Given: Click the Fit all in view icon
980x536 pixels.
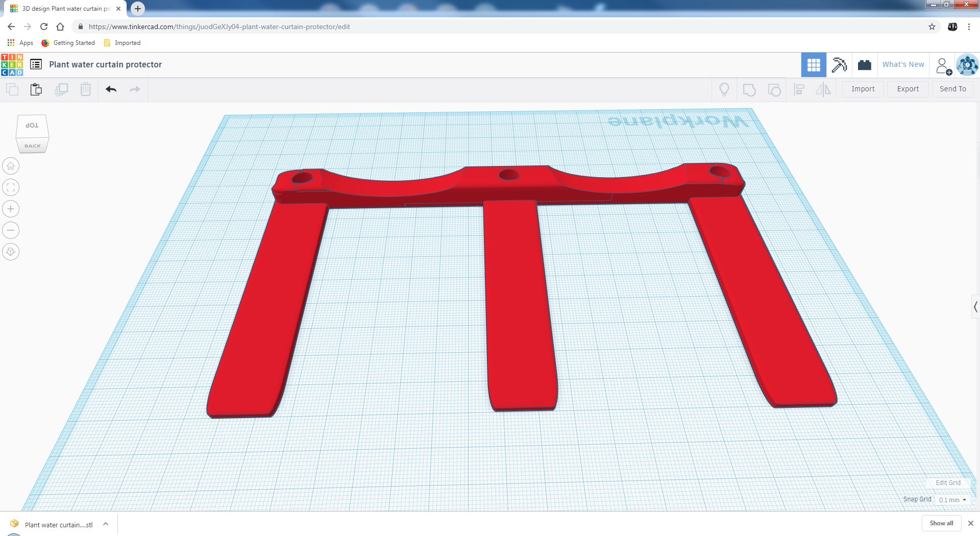Looking at the screenshot, I should point(11,187).
